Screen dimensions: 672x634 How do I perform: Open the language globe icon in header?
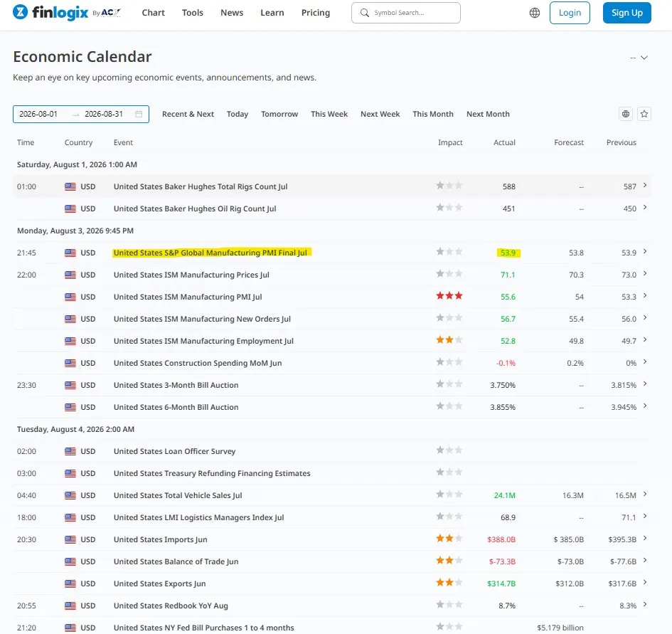point(535,13)
